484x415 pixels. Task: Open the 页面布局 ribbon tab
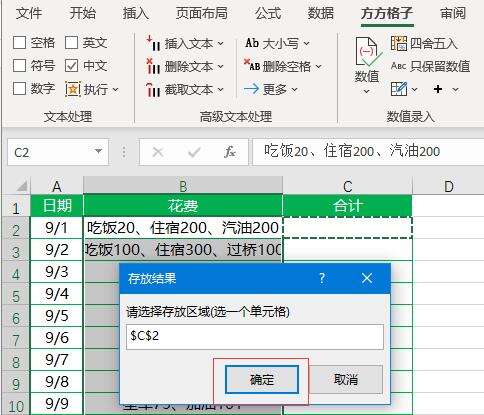tap(202, 13)
